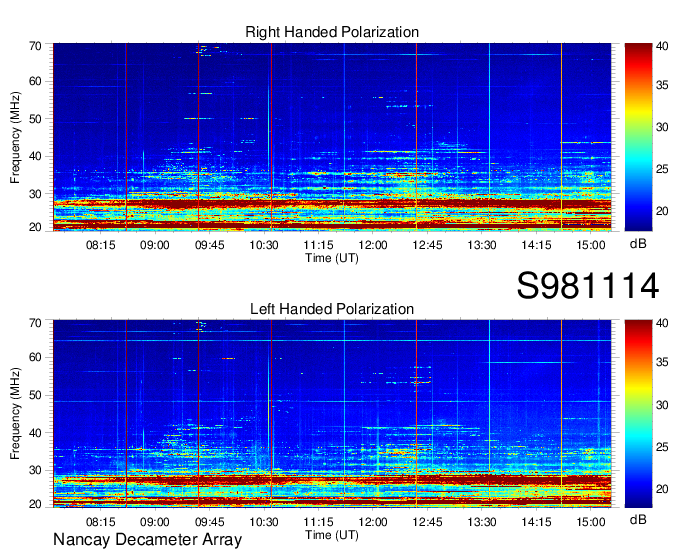Click the 15:00 time tick of Right Handed plot
Screen dimensions: 680x552
(591, 245)
